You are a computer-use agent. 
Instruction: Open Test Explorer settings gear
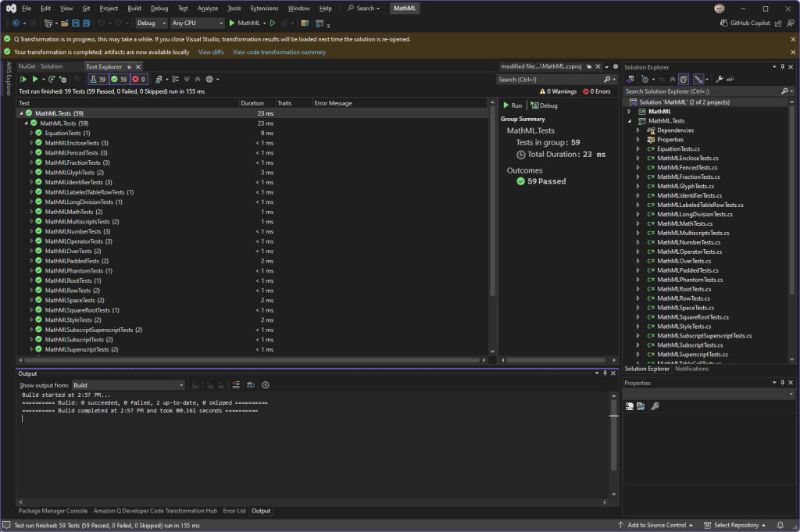(x=209, y=79)
